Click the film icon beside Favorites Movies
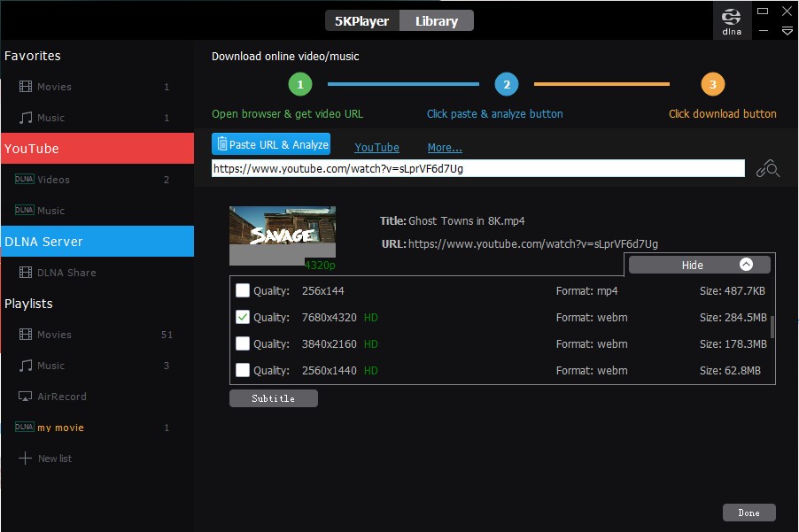 [26, 87]
